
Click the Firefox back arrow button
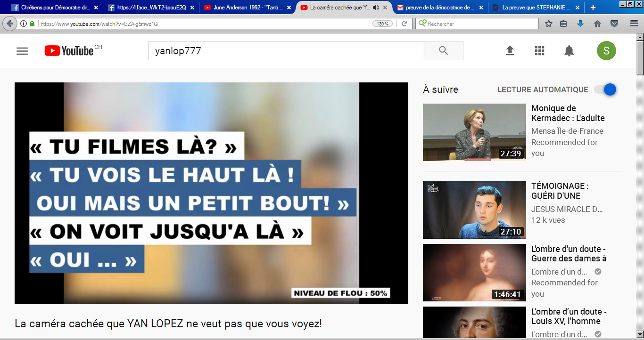coord(10,24)
